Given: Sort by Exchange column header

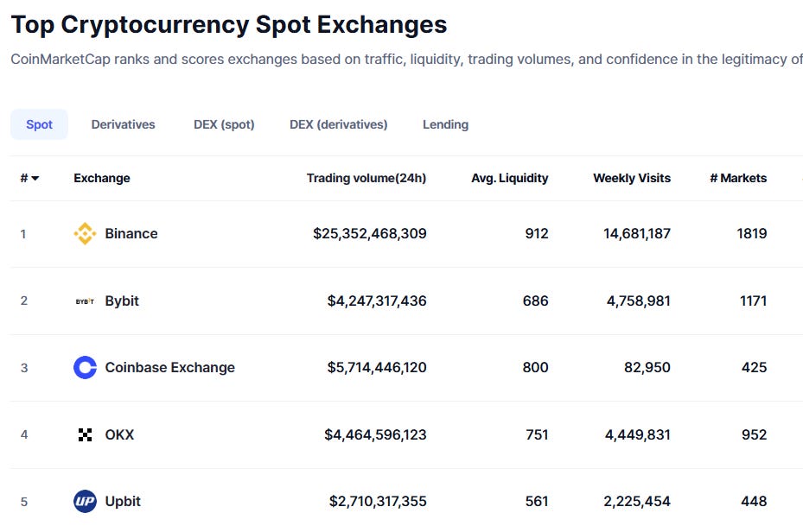Looking at the screenshot, I should 102,178.
